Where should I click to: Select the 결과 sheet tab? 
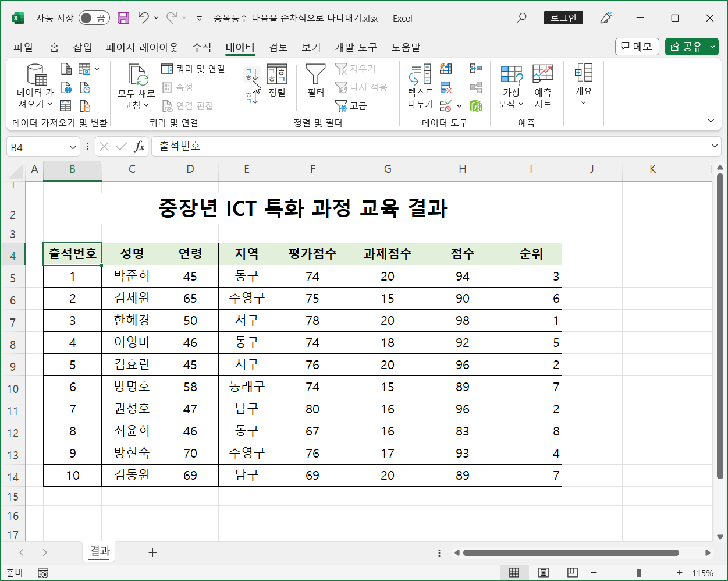point(100,551)
